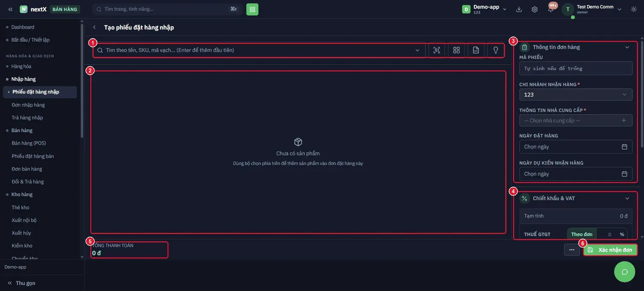Click the product search field Tìm theo tên, SKU
Image resolution: width=644 pixels, height=291 pixels.
[259, 50]
